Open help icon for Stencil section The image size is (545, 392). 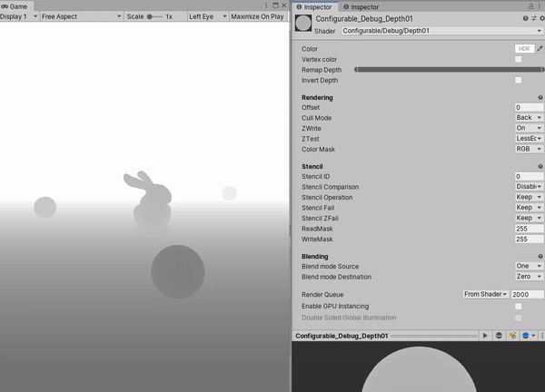click(540, 167)
